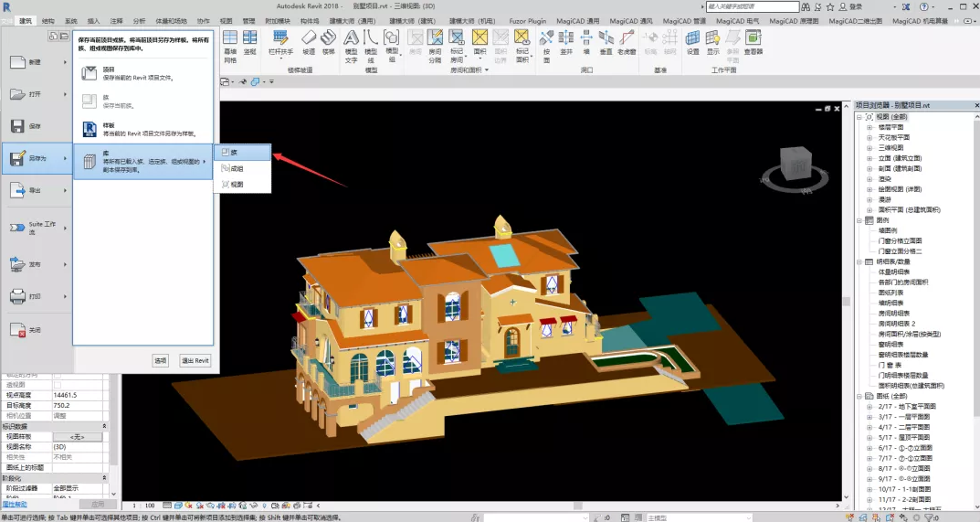Click the 选项 button in application menu

coord(160,360)
